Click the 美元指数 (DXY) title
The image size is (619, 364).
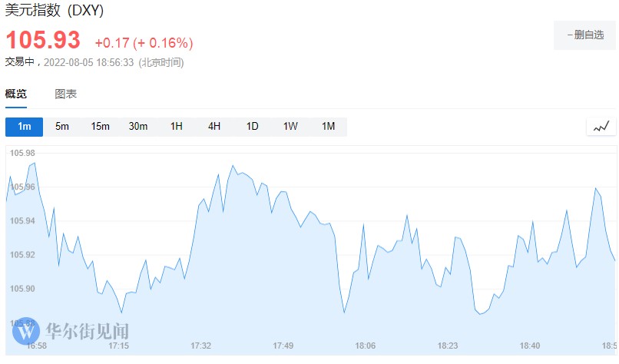click(55, 12)
